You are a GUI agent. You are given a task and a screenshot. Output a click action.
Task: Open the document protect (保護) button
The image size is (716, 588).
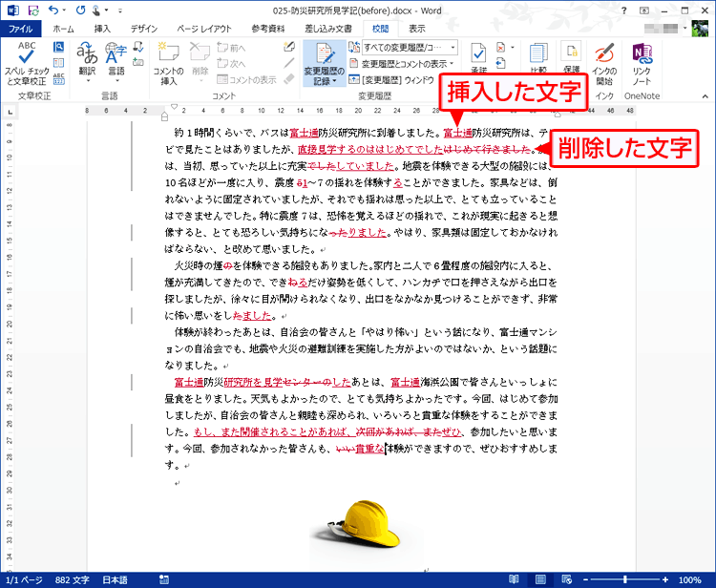coord(571,58)
